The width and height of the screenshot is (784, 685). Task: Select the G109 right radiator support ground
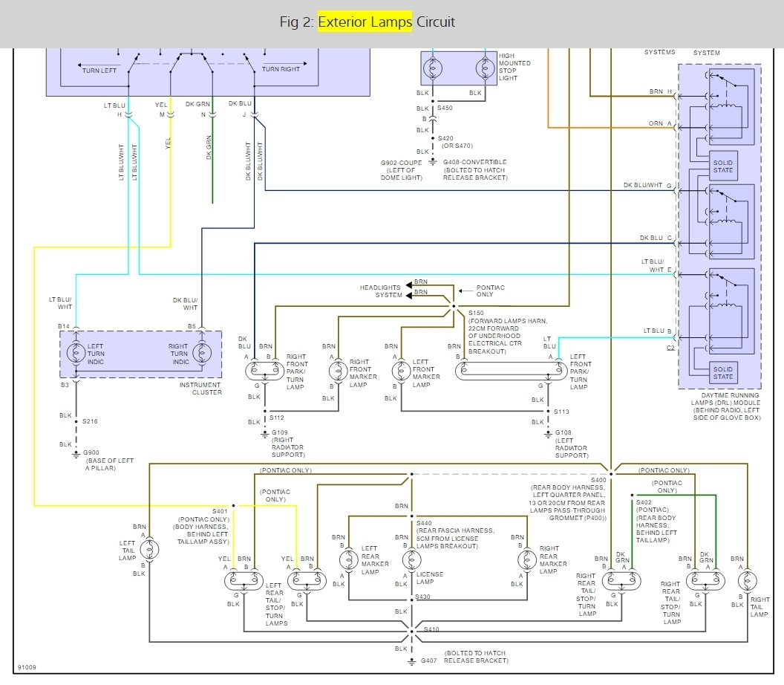pyautogui.click(x=264, y=434)
